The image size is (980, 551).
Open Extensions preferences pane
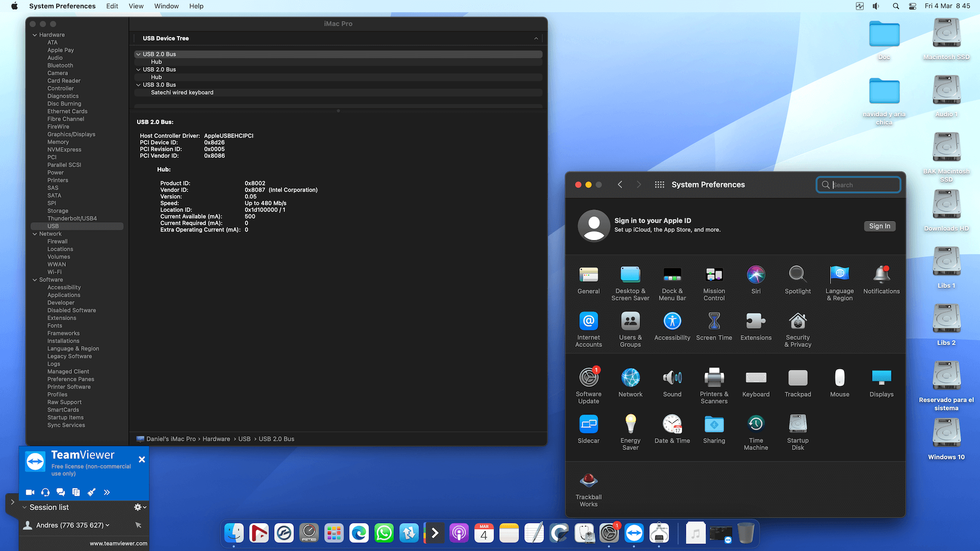click(x=756, y=326)
